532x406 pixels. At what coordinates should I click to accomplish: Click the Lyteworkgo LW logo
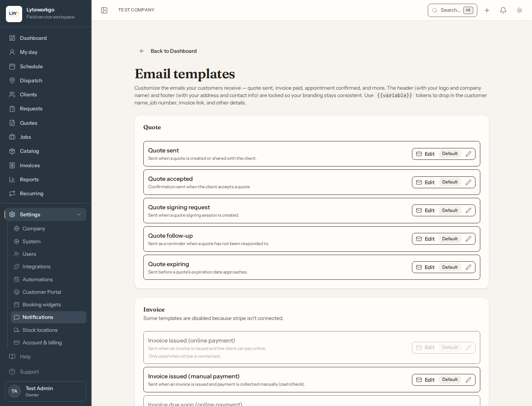14,14
